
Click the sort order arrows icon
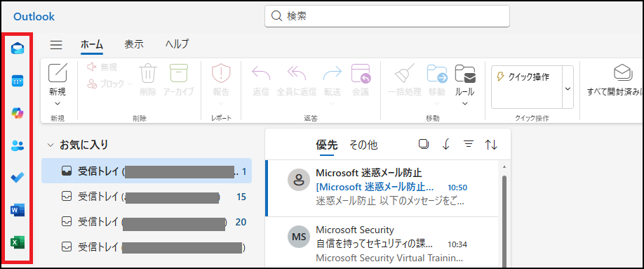click(491, 145)
